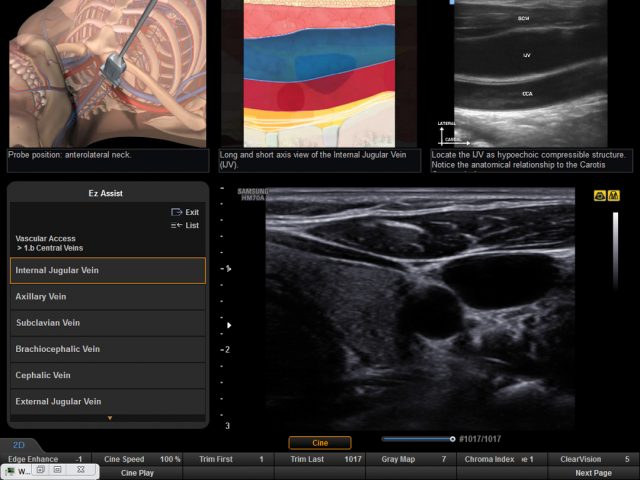Click the Cine Play button
Image resolution: width=640 pixels, height=480 pixels.
coord(137,473)
